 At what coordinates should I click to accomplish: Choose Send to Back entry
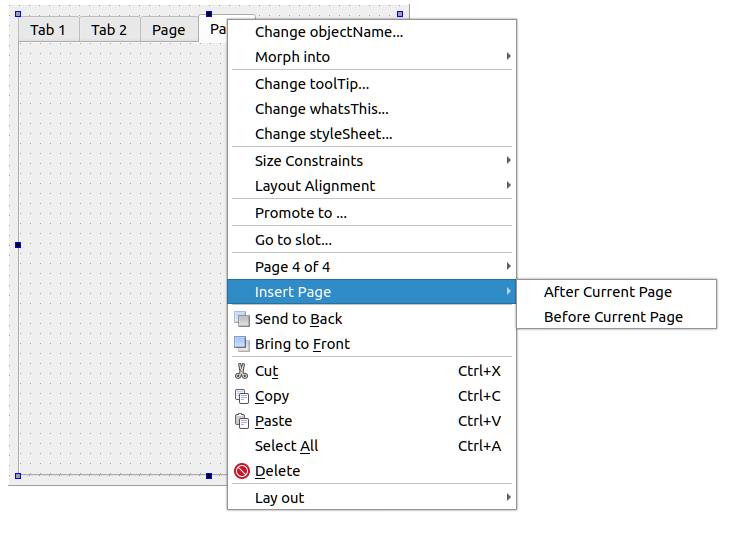tap(372, 319)
